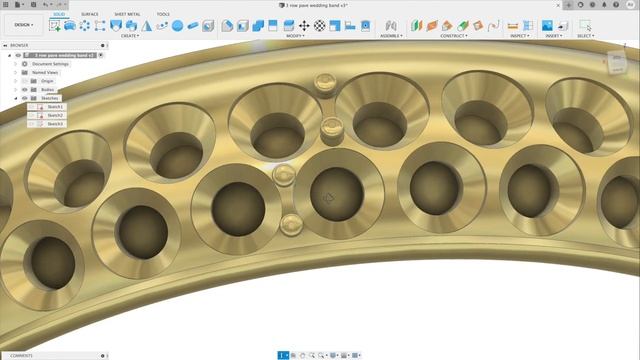Show Sketch2 using its eye icon
The image size is (640, 360).
(x=32, y=115)
